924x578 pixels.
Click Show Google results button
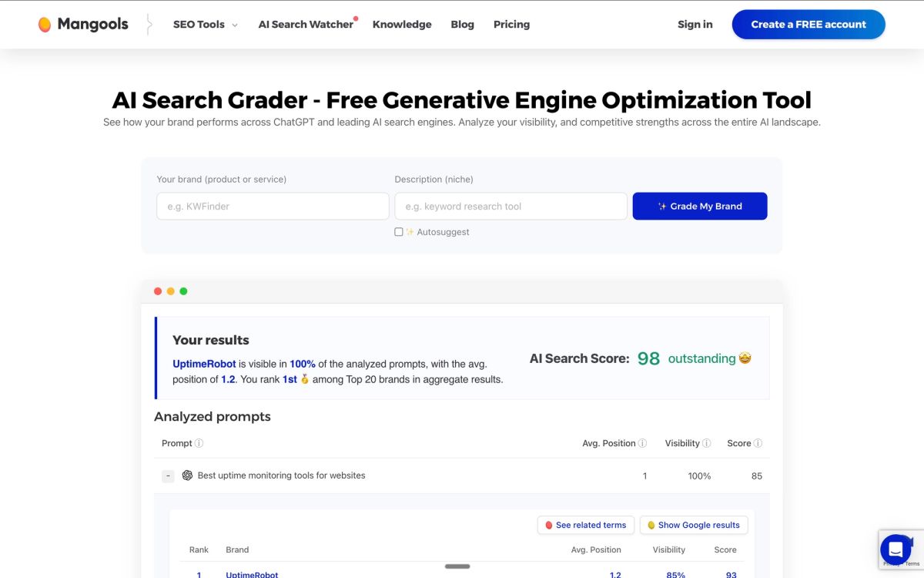[694, 525]
